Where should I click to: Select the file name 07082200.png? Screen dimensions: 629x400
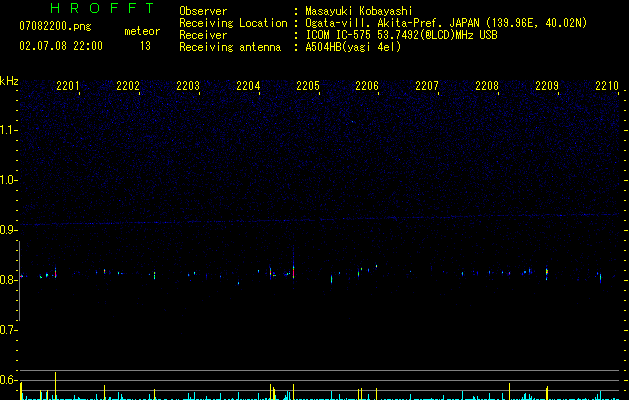tap(55, 27)
